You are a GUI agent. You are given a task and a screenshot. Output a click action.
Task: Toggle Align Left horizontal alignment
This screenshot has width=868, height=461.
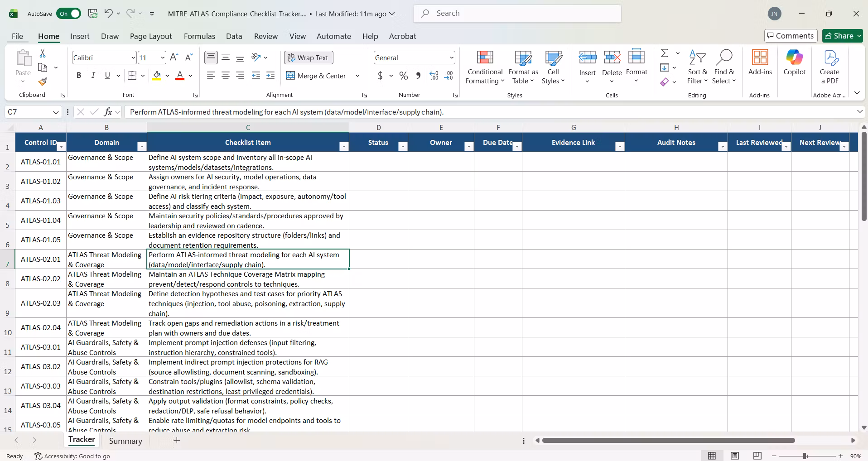coord(211,76)
